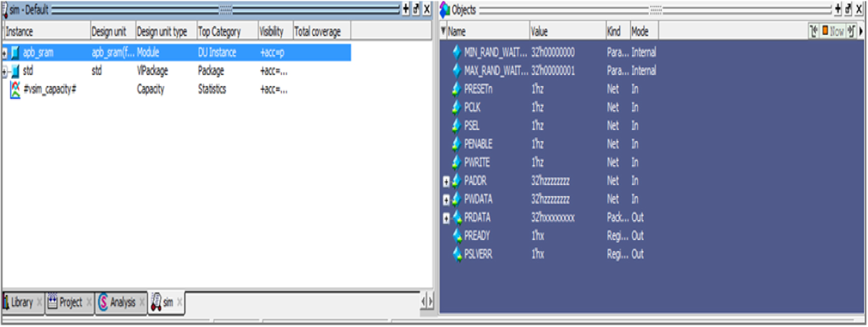Expand the PRDATA signal bus

pyautogui.click(x=446, y=218)
